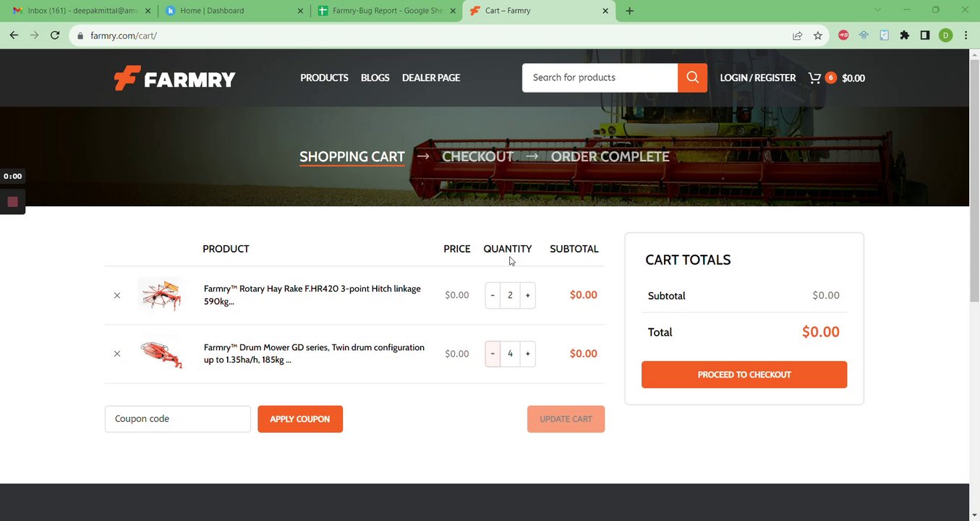Click the share page icon in address bar

point(797,35)
